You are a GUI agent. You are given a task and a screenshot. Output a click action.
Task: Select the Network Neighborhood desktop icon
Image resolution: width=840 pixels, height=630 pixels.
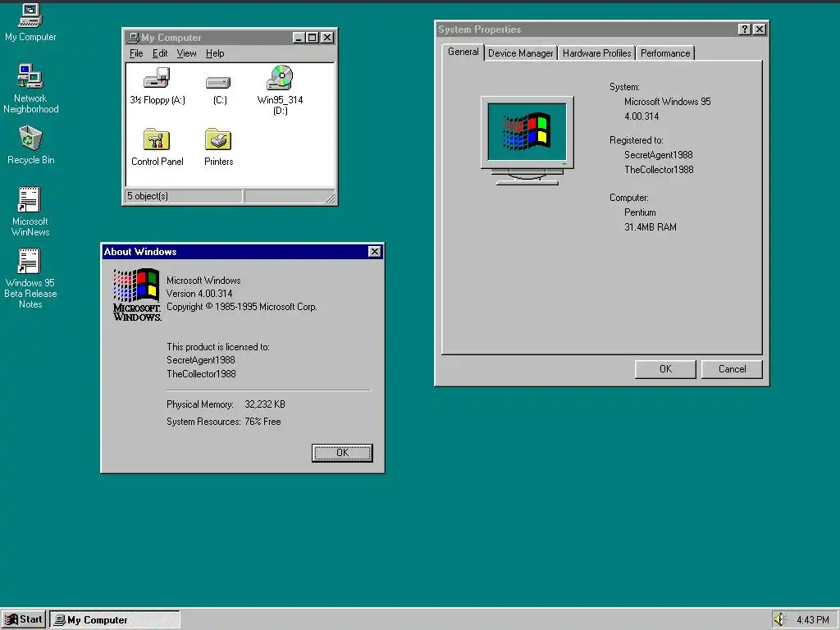(x=30, y=89)
